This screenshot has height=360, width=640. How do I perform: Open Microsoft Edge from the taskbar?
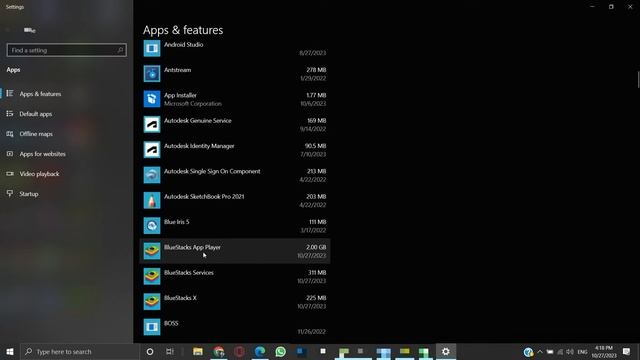[260, 351]
